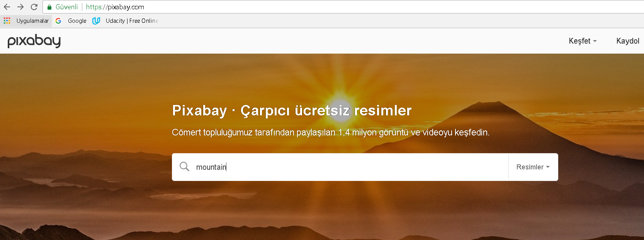Screen dimensions: 644x240
Task: Expand the Keşfet dropdown menu
Action: 583,41
